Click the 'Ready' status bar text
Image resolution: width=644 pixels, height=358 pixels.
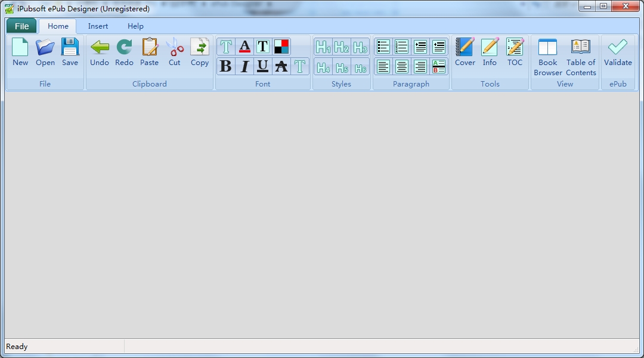(17, 347)
